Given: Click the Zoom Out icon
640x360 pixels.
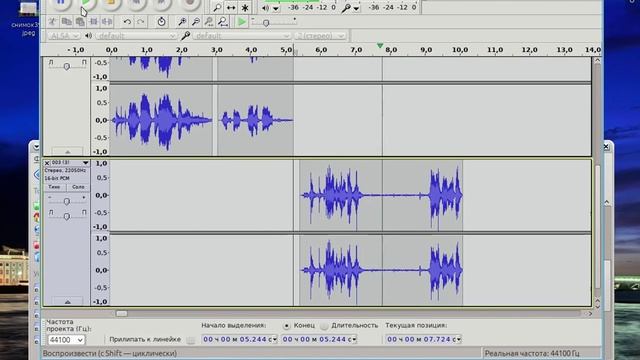Looking at the screenshot, I should 196,21.
